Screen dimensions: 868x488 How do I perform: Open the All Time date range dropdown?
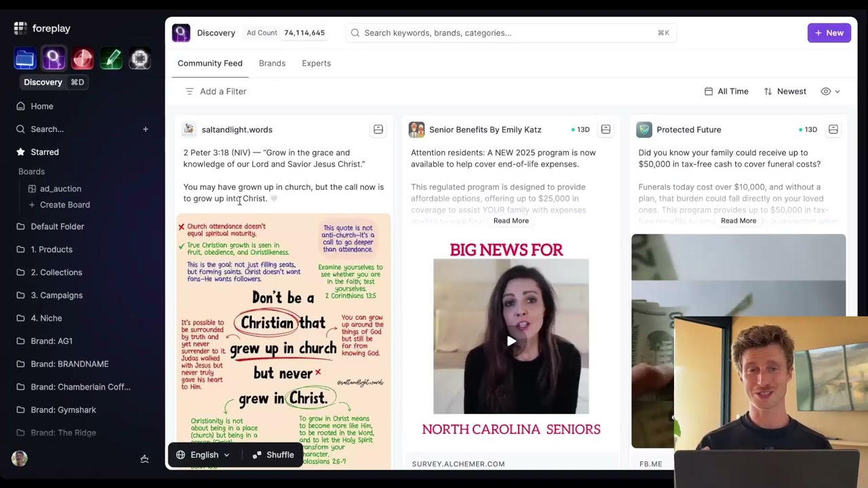(726, 91)
